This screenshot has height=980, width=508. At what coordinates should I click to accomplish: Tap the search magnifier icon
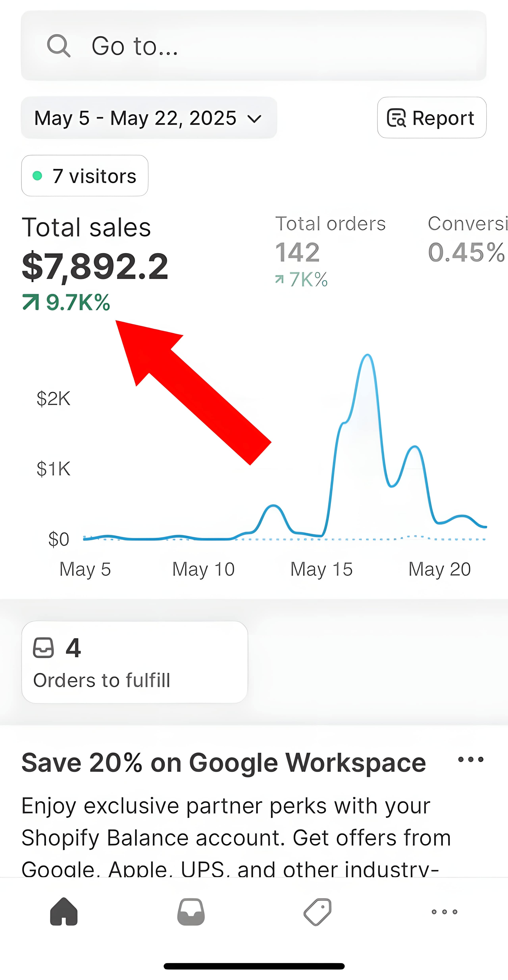[x=59, y=46]
